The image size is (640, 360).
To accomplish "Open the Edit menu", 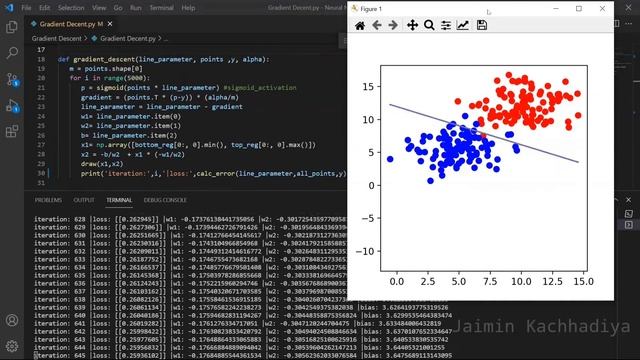I will 44,8.
